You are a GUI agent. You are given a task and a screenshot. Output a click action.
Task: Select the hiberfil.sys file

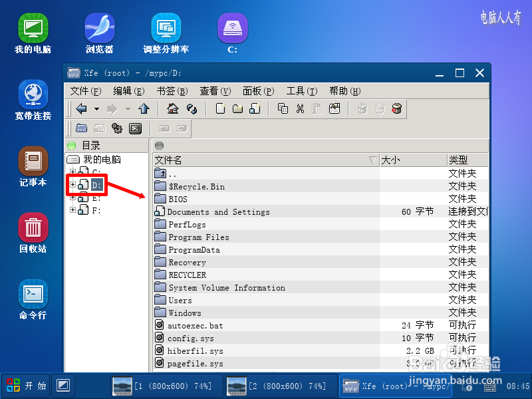pos(195,351)
